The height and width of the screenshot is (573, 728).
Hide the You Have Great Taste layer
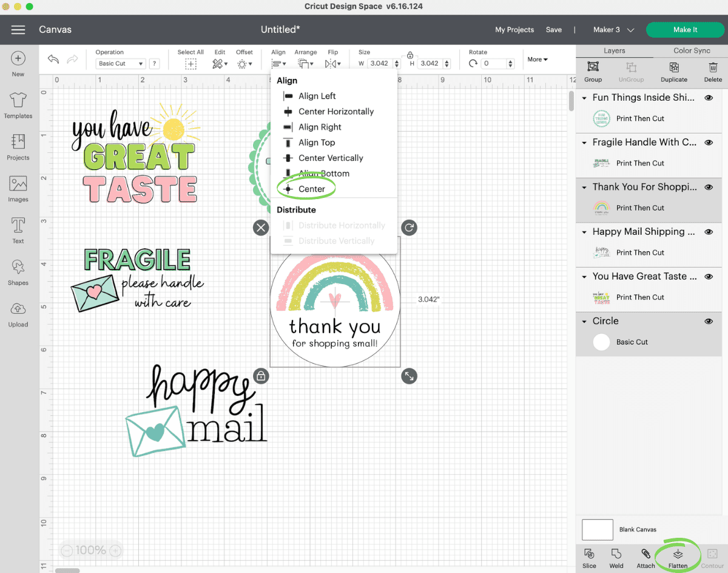coord(709,276)
